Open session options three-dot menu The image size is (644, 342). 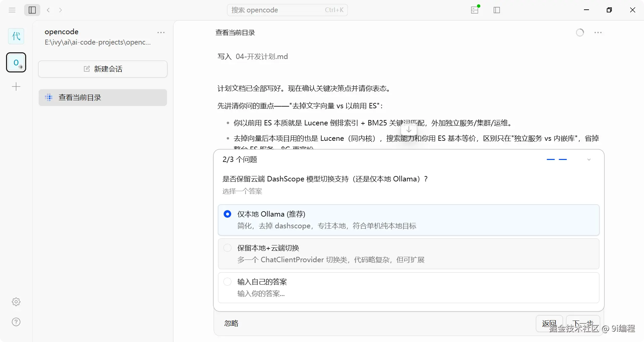coord(598,33)
